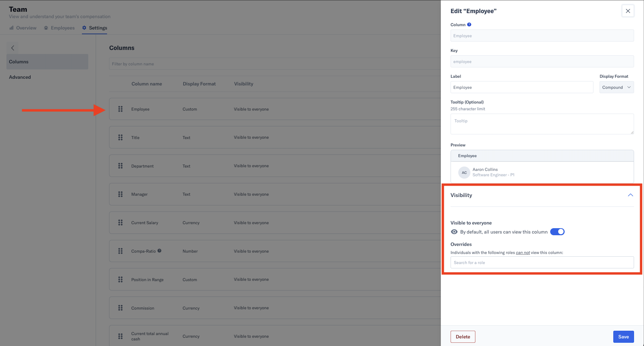Delete the Employee column
The image size is (644, 346).
tap(463, 337)
